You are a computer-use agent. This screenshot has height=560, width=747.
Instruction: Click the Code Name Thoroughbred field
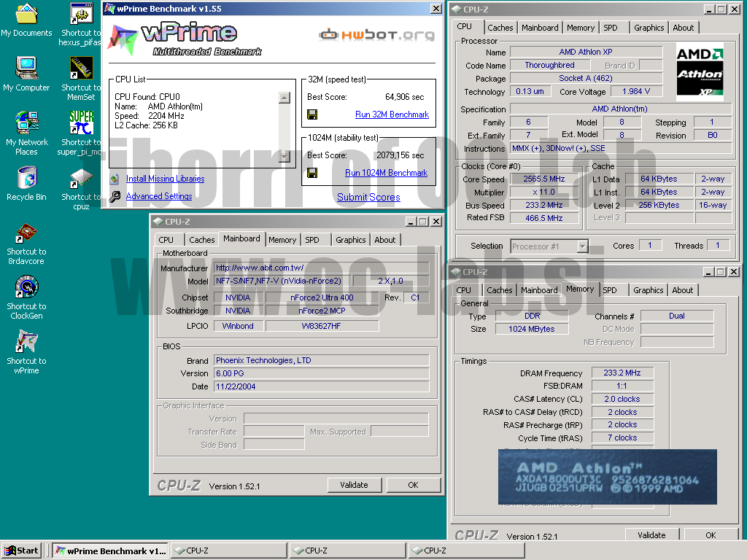(x=549, y=65)
